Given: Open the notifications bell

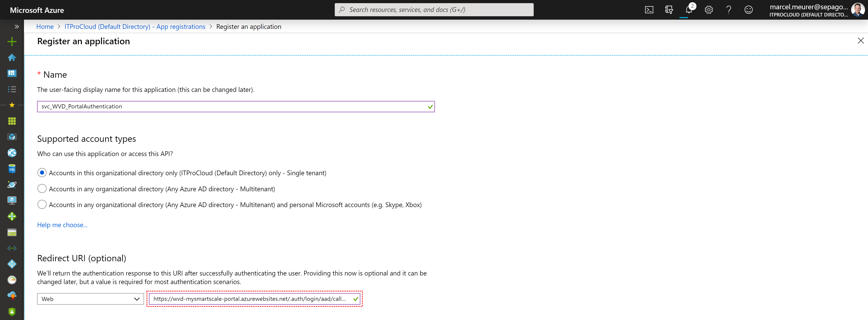Looking at the screenshot, I should (x=688, y=10).
